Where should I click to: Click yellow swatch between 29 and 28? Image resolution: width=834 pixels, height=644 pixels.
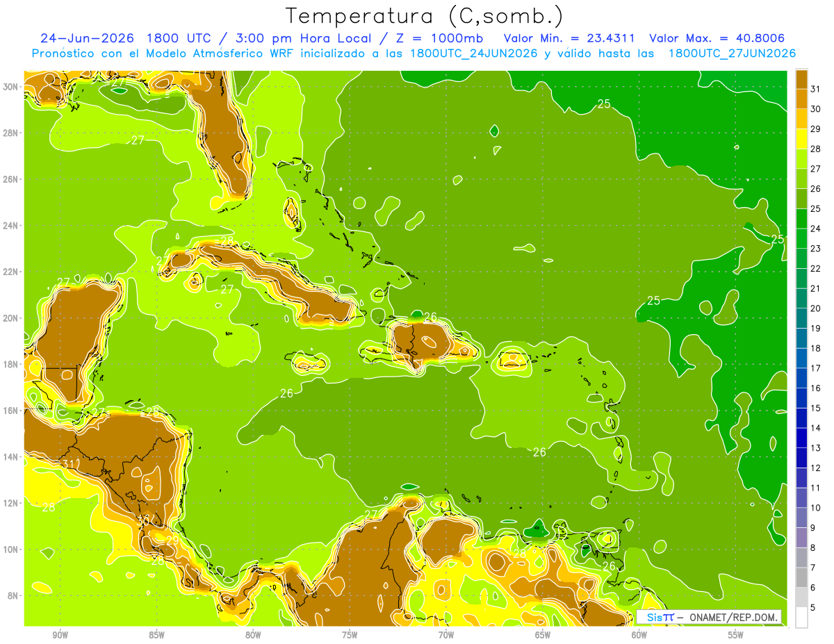pyautogui.click(x=801, y=138)
